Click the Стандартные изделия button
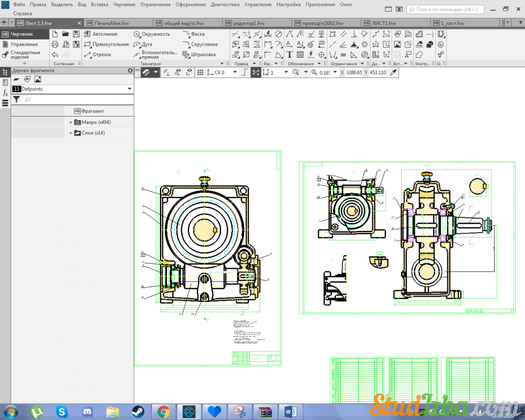Viewport: 525px width, 420px height. point(25,55)
